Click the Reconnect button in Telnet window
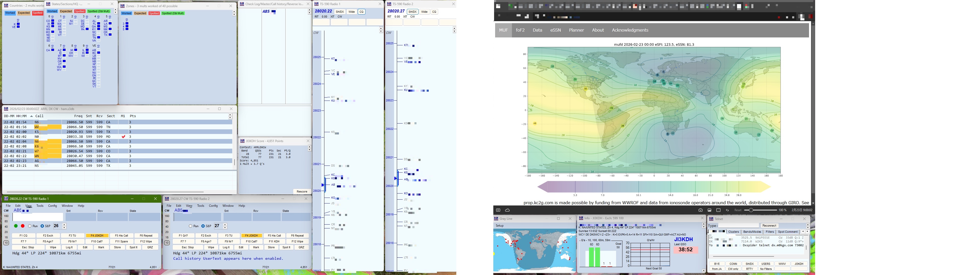This screenshot has width=980, height=275. [769, 226]
